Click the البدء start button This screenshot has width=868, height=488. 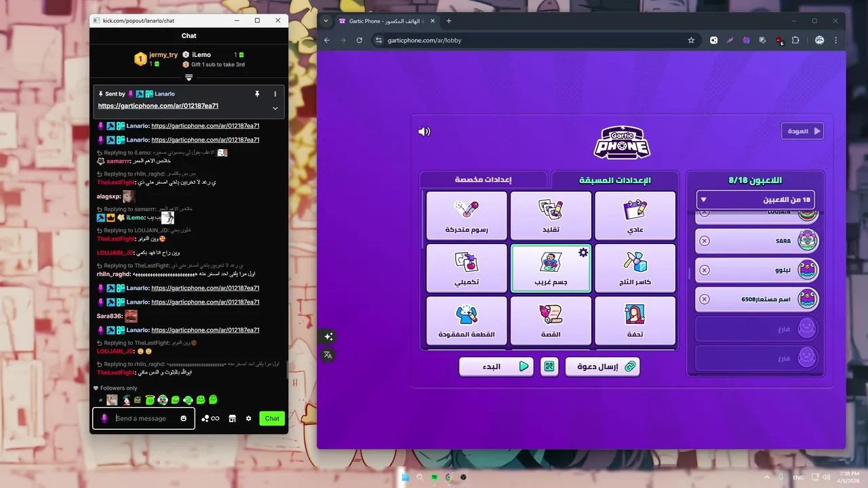point(496,367)
